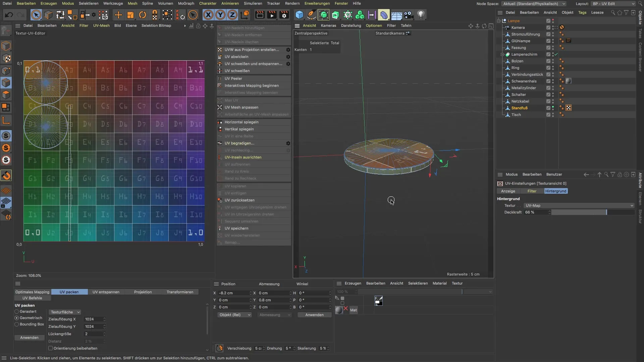The height and width of the screenshot is (362, 644).
Task: Open the Layout BP - UV Edit dropdown
Action: (613, 4)
